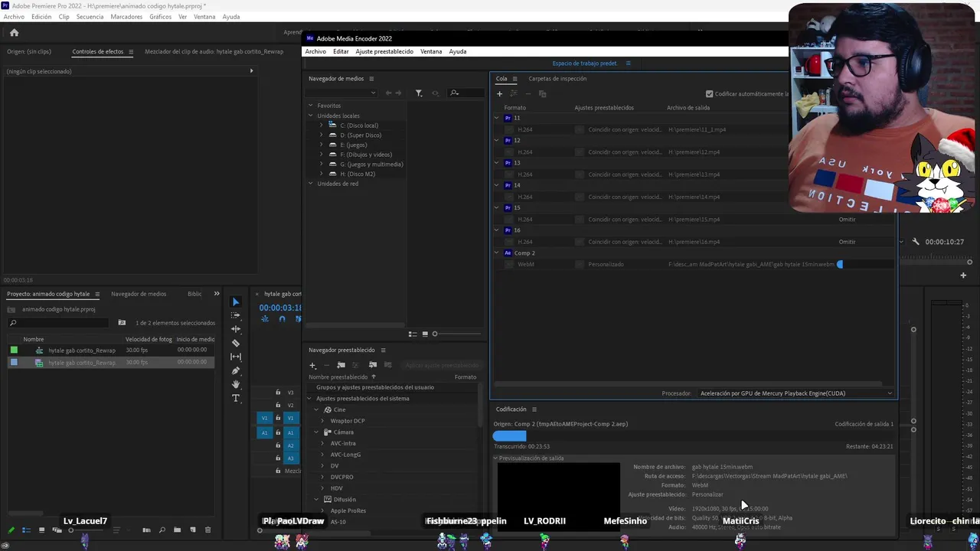The width and height of the screenshot is (980, 551).
Task: Open the Cola panel menu icon
Action: [x=514, y=79]
